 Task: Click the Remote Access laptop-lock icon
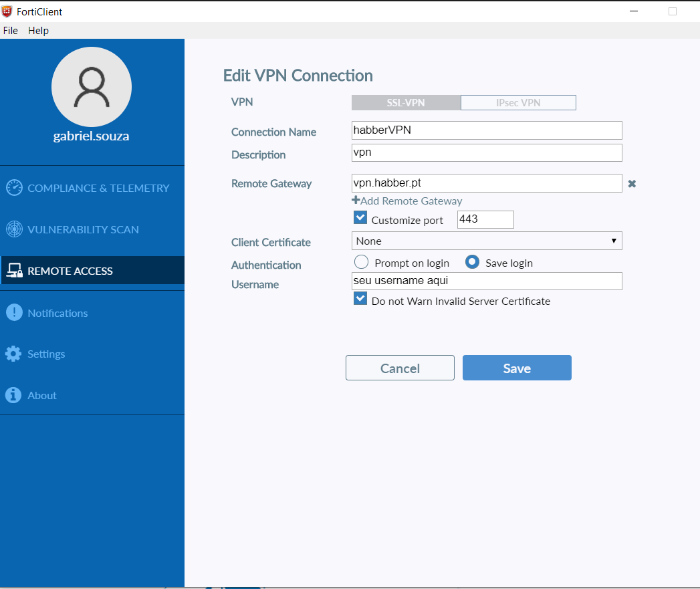tap(14, 271)
